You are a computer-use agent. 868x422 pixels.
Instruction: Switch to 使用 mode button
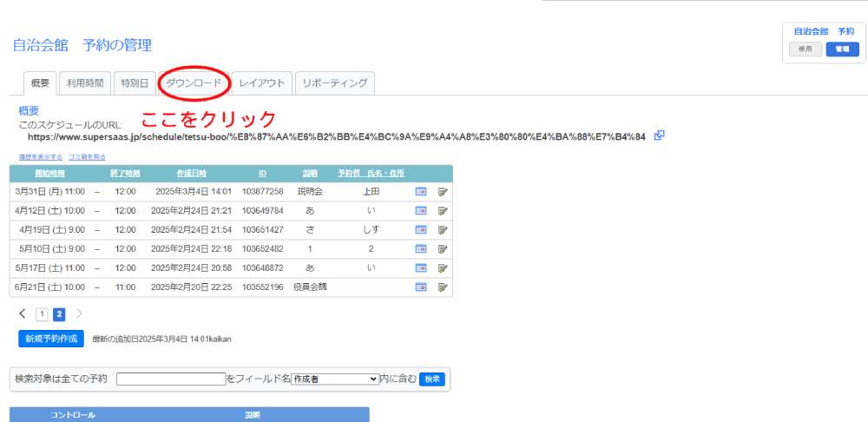(805, 49)
